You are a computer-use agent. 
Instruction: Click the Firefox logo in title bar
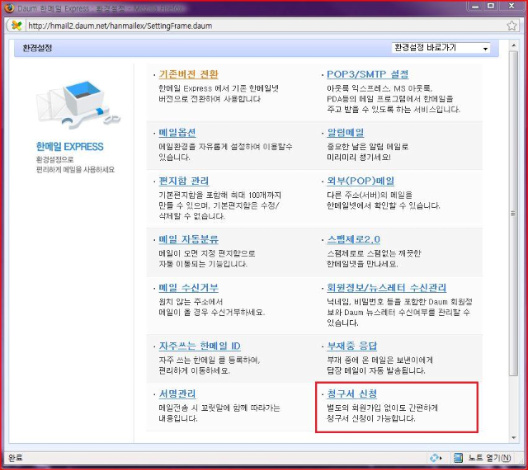[9, 7]
